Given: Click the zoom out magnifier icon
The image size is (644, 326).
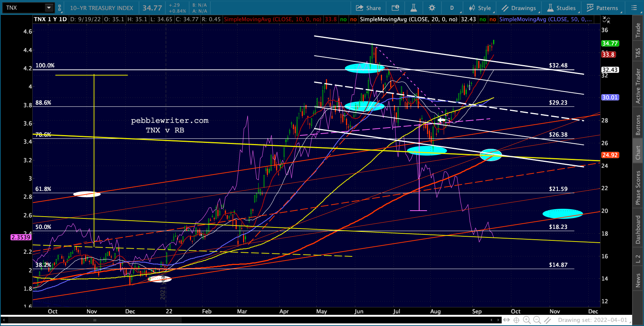Looking at the screenshot, I should (x=537, y=320).
